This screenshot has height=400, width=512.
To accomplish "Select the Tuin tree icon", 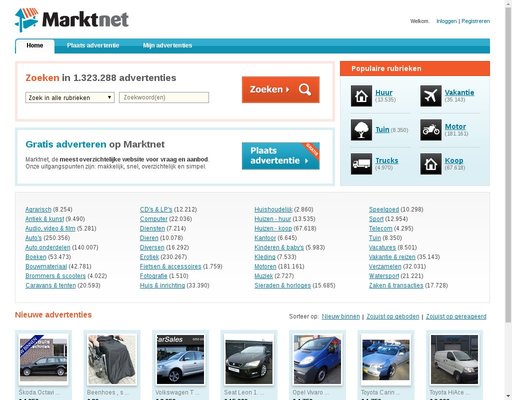I will tap(361, 130).
